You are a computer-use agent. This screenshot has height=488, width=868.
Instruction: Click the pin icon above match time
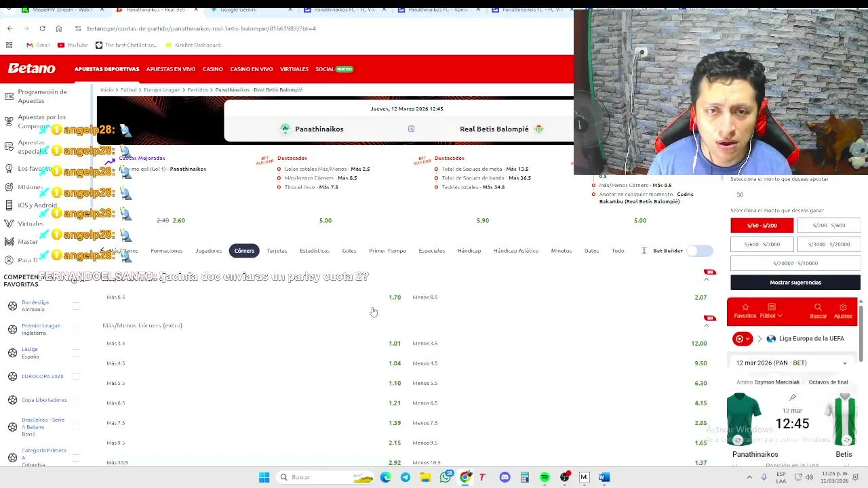click(x=792, y=398)
